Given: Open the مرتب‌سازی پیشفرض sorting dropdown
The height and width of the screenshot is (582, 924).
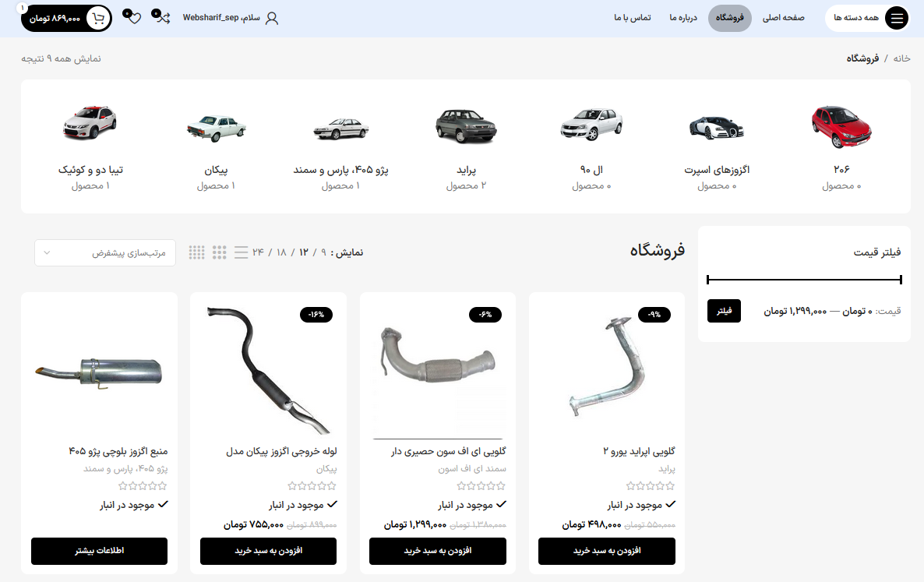Looking at the screenshot, I should (x=105, y=252).
